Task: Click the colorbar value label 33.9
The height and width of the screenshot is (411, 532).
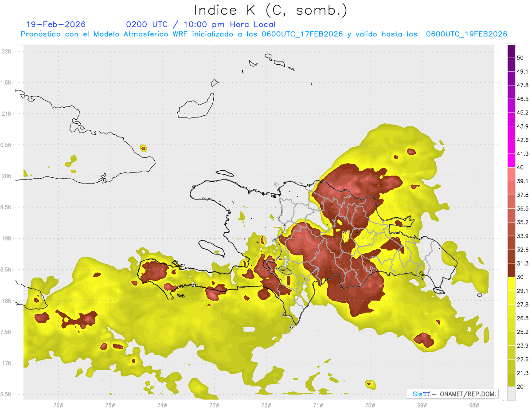Action: point(523,236)
